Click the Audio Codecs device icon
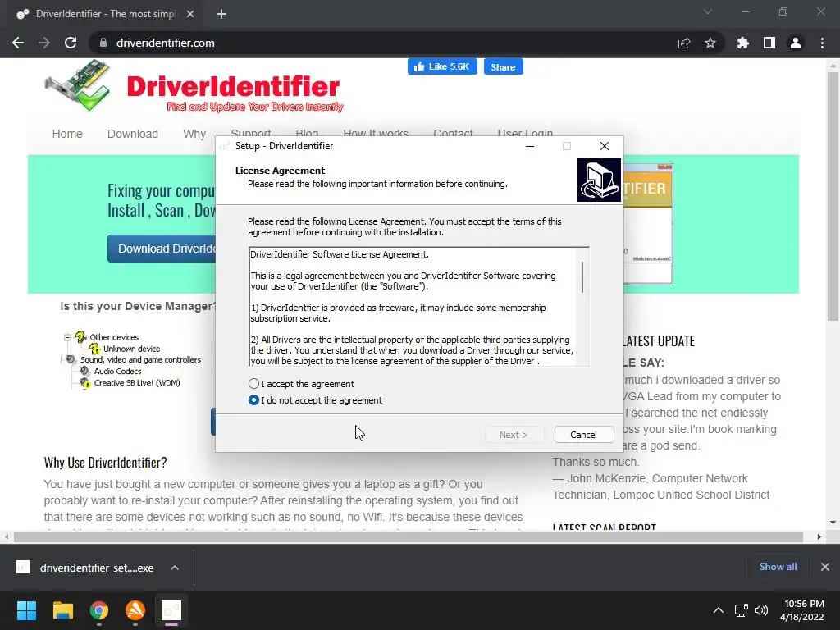840x630 pixels. click(x=84, y=371)
